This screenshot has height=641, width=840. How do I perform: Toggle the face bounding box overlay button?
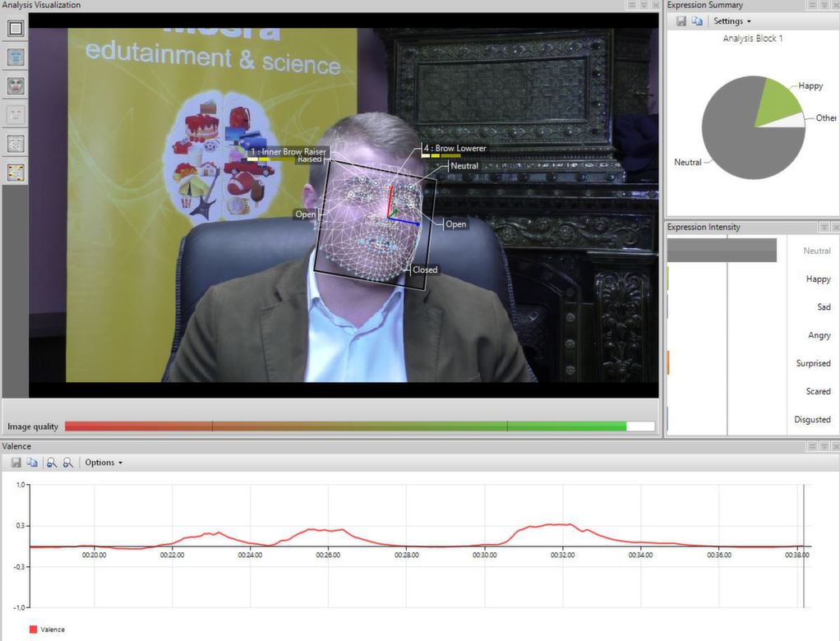pos(16,29)
